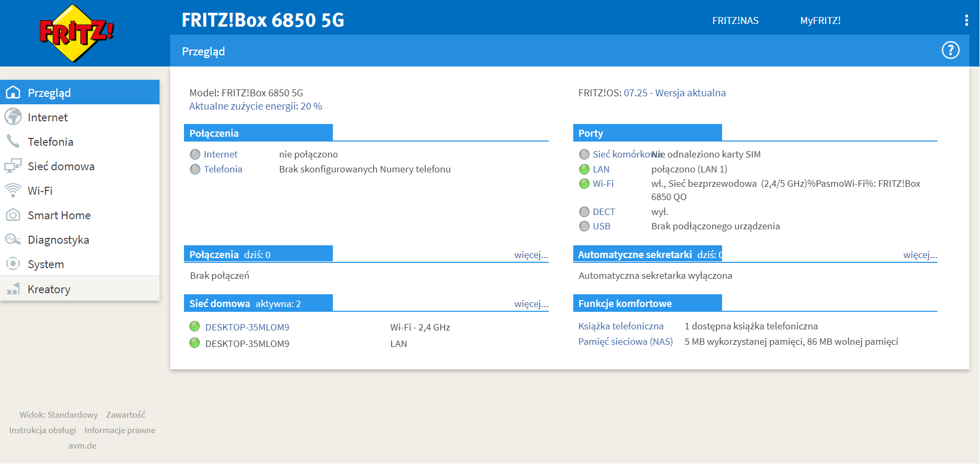
Task: Click the Internet globe sidebar icon
Action: coord(13,117)
